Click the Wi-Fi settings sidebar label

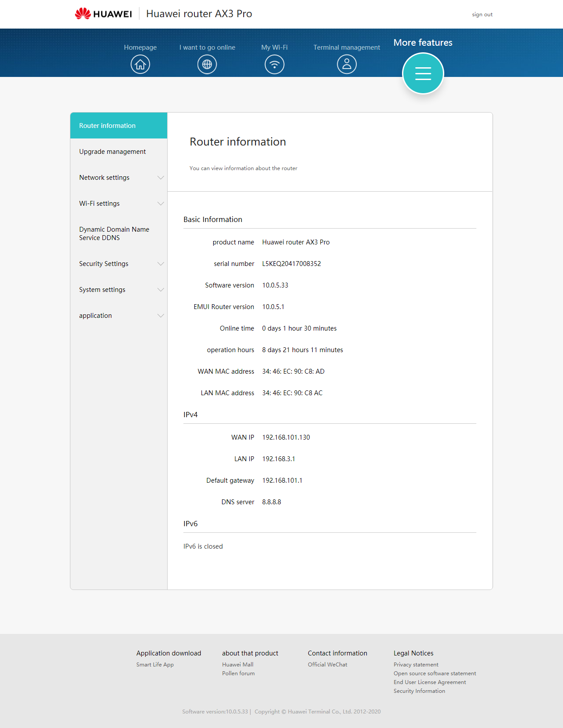point(99,204)
